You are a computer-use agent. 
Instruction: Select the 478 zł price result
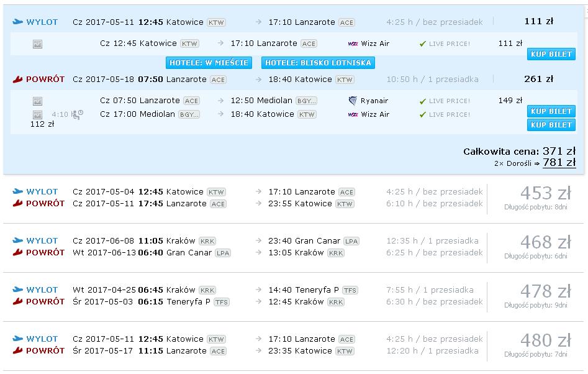(x=546, y=291)
